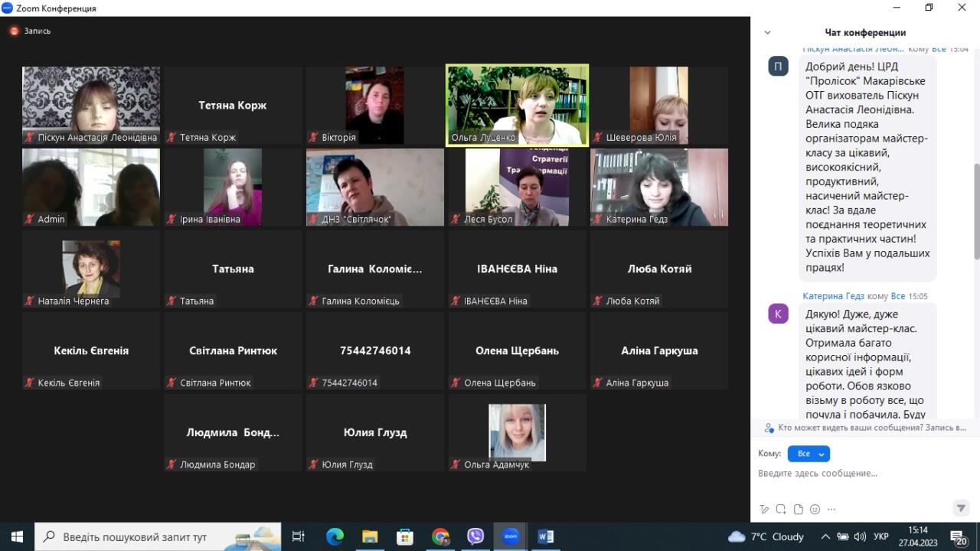Select the Світлана Ринтюк participant tile
This screenshot has height=551, width=980.
233,350
